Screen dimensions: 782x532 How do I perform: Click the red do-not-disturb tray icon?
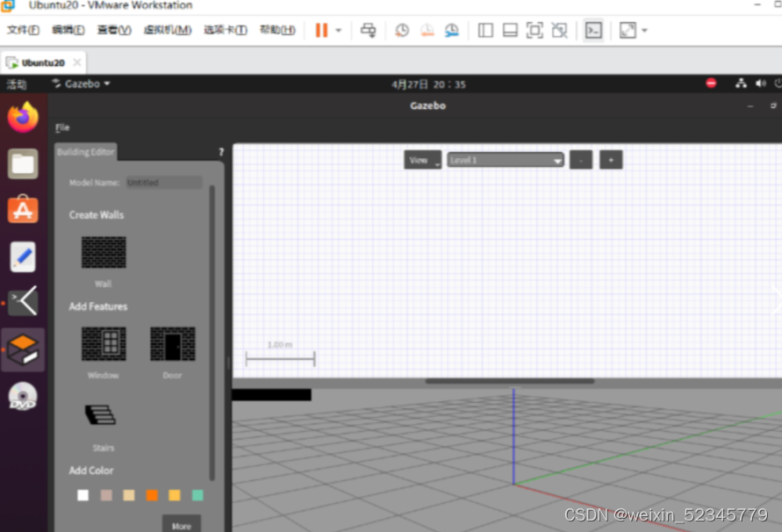point(711,83)
